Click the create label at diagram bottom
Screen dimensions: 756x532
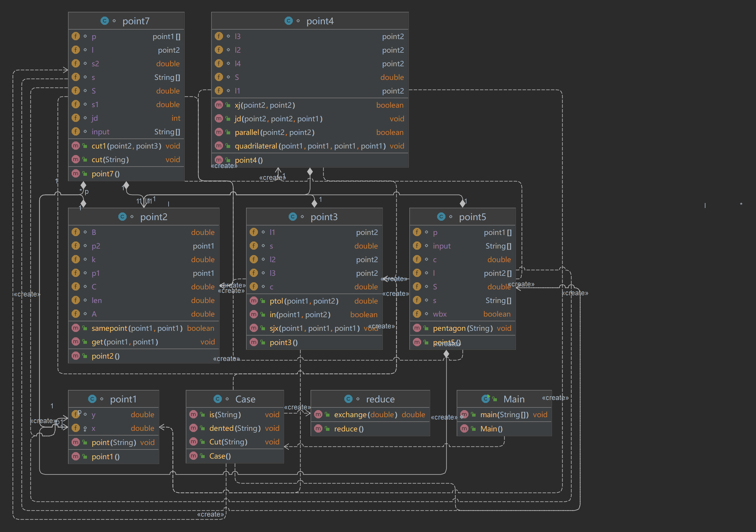(x=210, y=514)
